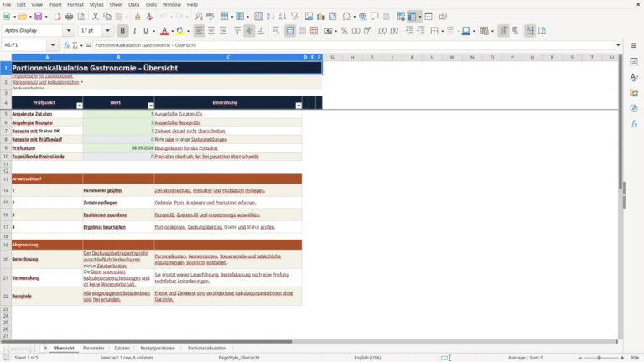Adjust the zoom slider handle
Screen dimensions: 644x362
click(599, 358)
